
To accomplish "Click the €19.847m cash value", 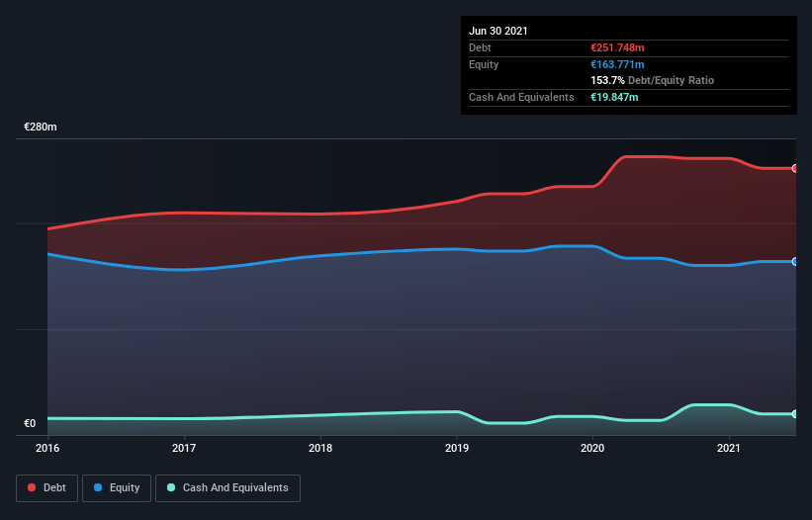I will click(614, 97).
